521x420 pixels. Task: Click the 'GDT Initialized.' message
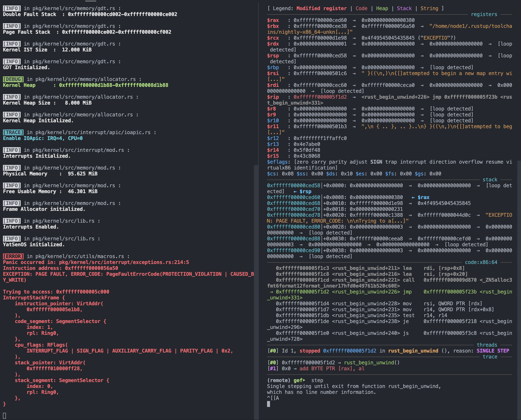(x=26, y=67)
